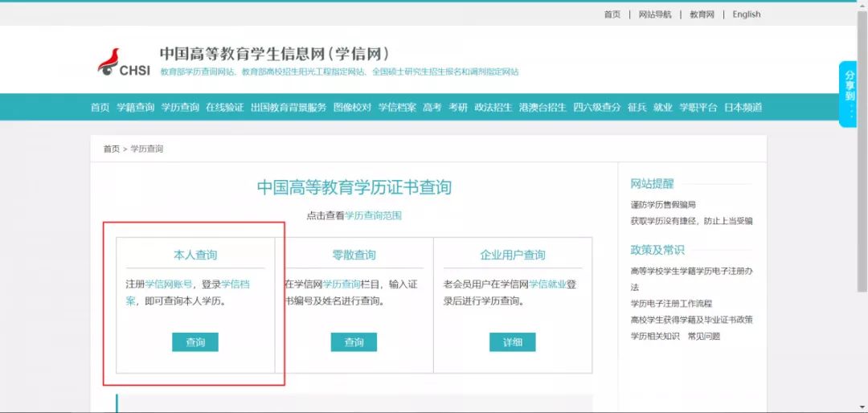
Task: Open 学信档案 in the navigation bar
Action: (x=398, y=108)
